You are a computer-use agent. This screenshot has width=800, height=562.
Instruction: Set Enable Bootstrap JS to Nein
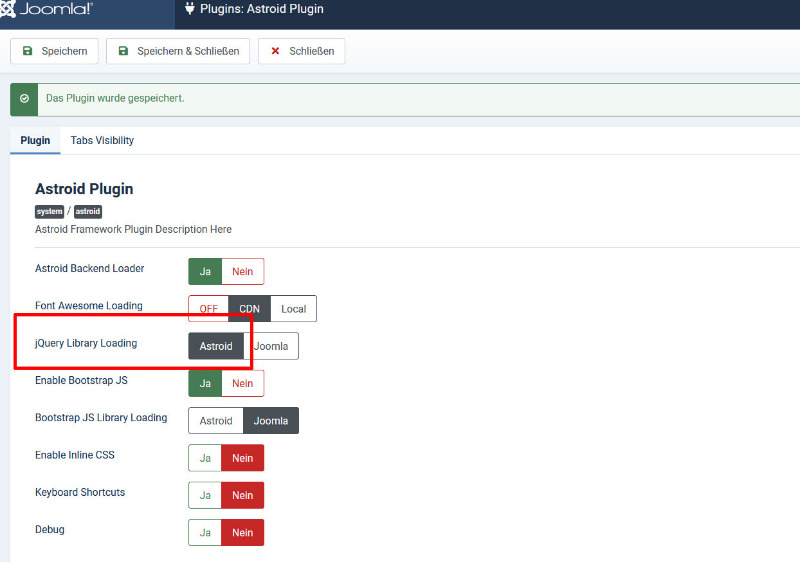point(243,383)
